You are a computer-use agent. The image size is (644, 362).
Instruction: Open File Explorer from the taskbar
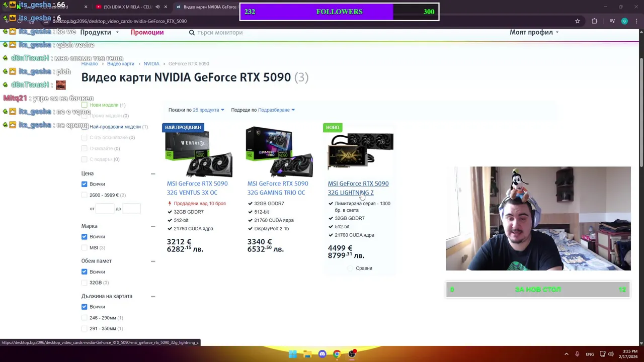pos(307,354)
